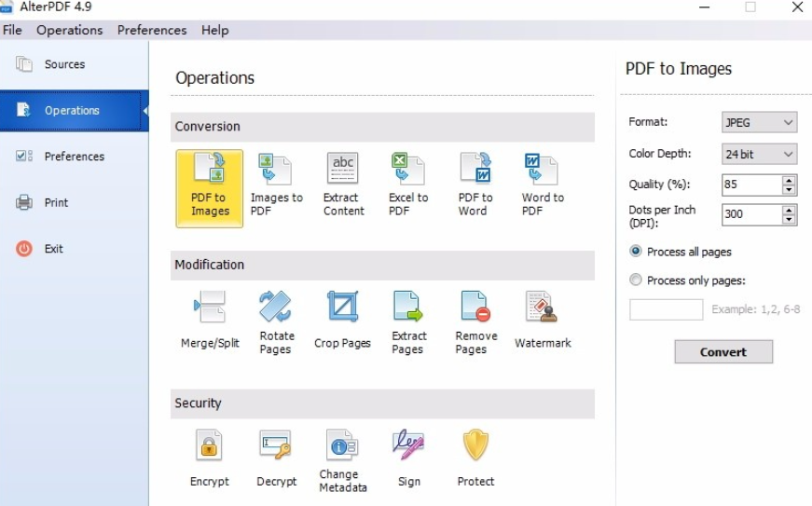Click the Conversion section header
812x506 pixels.
tap(382, 127)
